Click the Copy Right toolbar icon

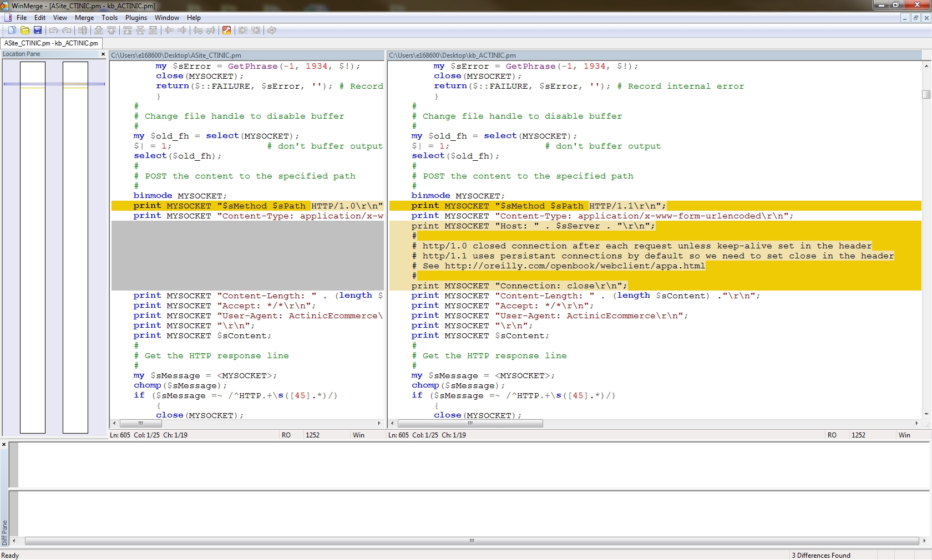coord(169,30)
